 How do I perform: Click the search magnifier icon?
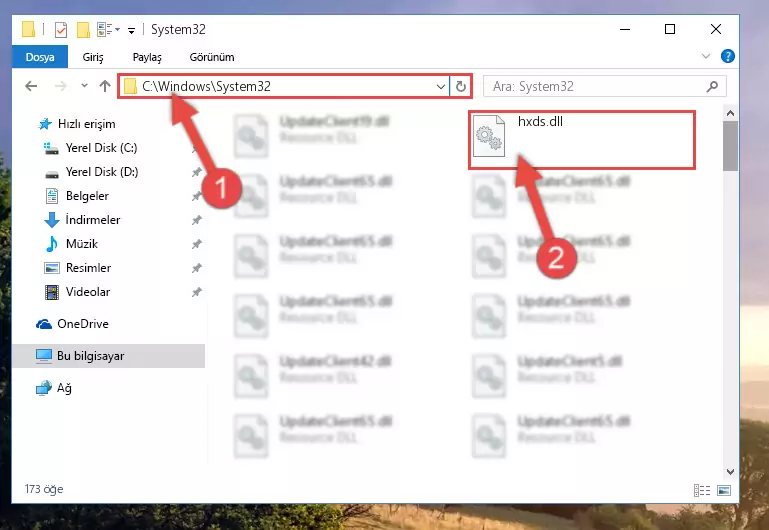[x=712, y=86]
